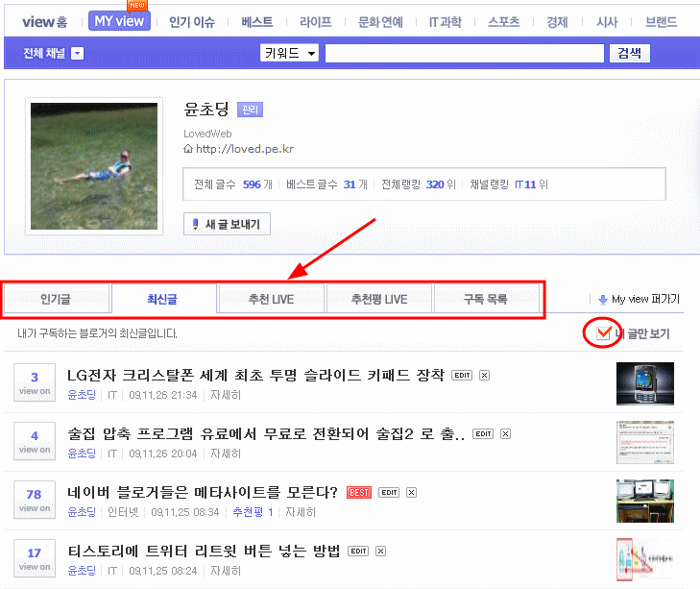Click the red BEST badge
The image size is (700, 589).
(x=359, y=493)
